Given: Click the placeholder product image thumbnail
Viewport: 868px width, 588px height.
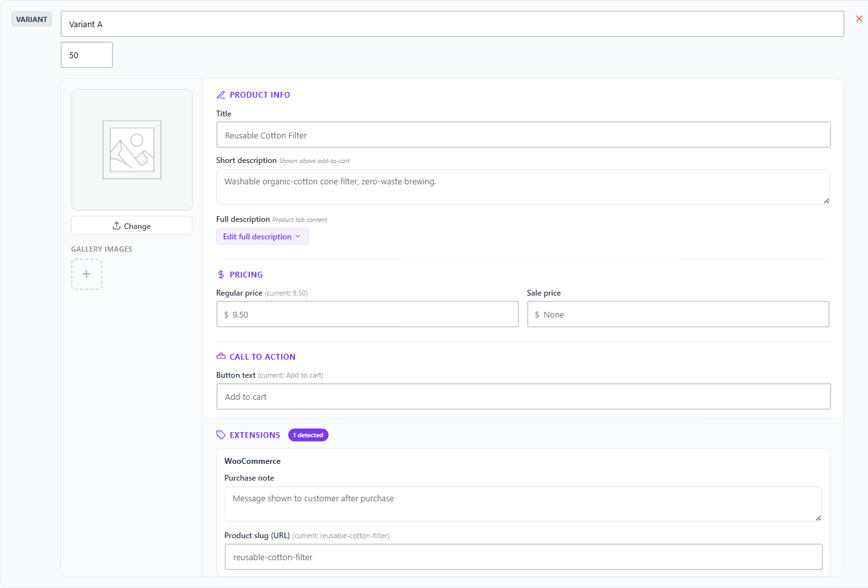Looking at the screenshot, I should (x=132, y=149).
